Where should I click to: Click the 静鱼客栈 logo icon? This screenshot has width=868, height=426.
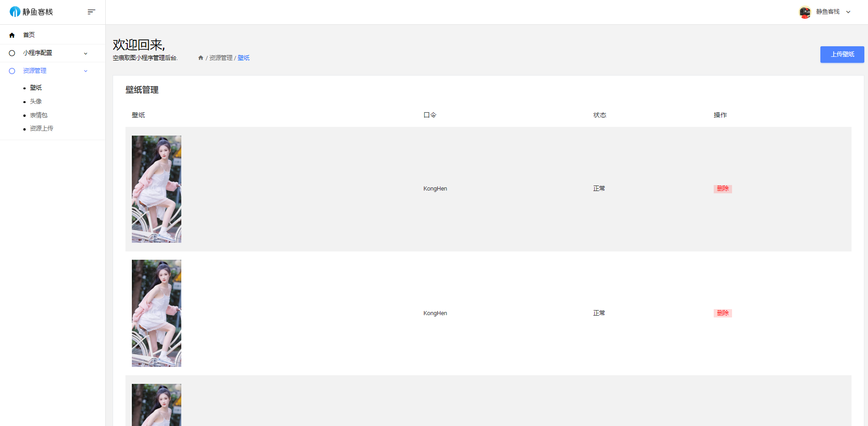click(x=15, y=11)
